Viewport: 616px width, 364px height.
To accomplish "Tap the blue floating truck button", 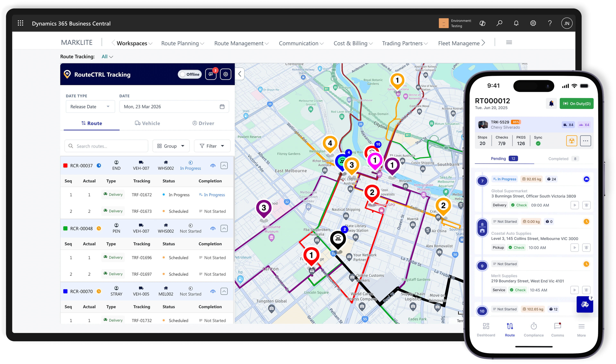I will coord(585,304).
